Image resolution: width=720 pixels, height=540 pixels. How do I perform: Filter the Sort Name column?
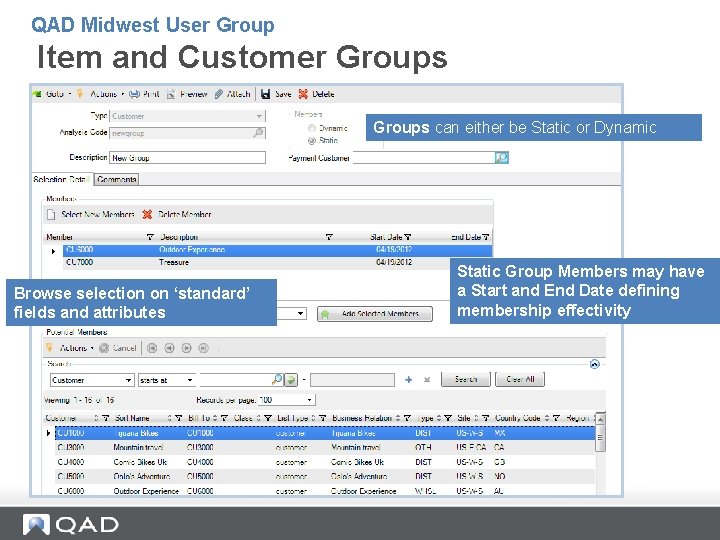(x=179, y=418)
